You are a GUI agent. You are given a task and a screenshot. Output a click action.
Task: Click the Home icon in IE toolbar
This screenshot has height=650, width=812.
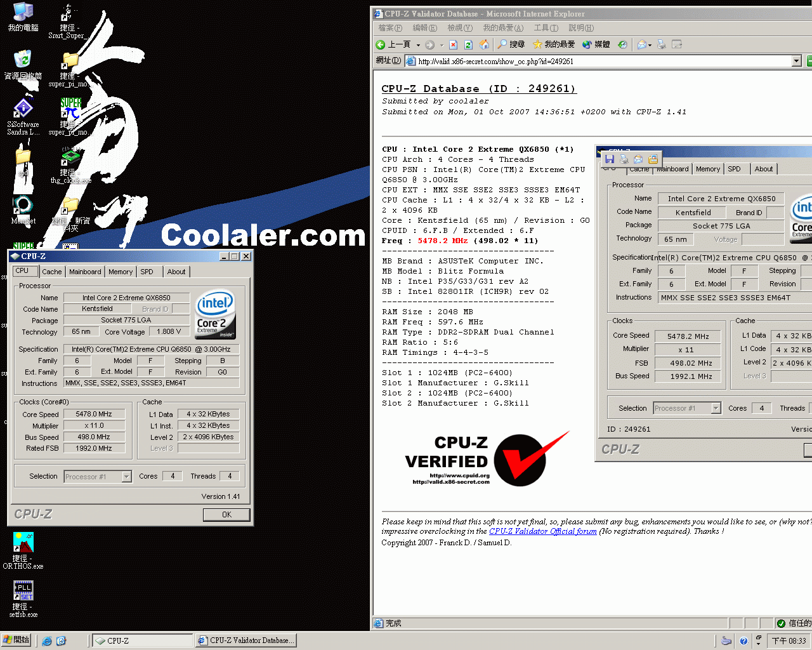(x=484, y=44)
